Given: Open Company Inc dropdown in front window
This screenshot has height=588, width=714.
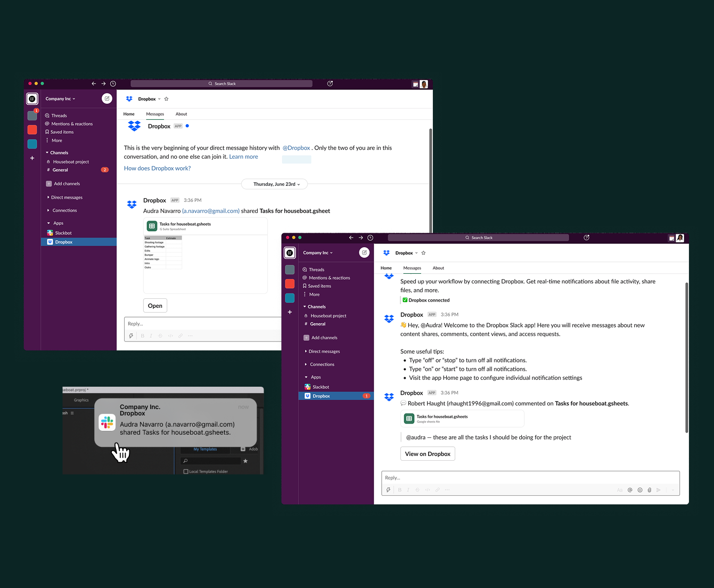Looking at the screenshot, I should point(318,252).
